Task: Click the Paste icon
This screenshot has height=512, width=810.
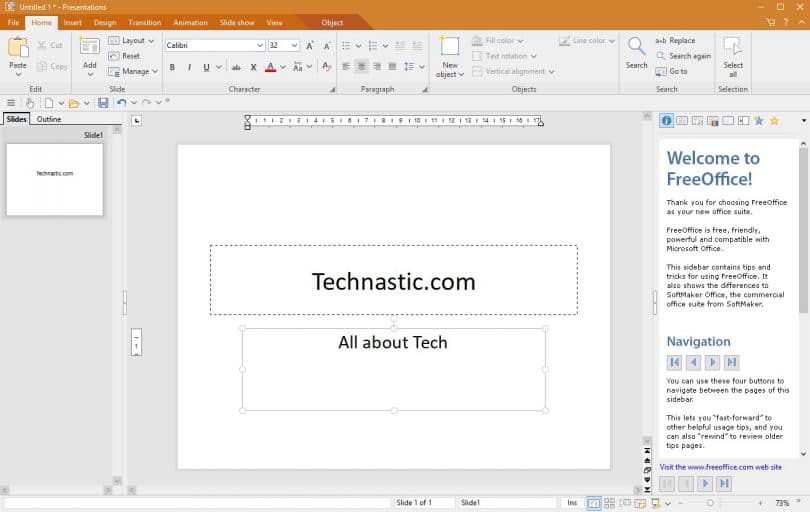Action: [x=18, y=48]
